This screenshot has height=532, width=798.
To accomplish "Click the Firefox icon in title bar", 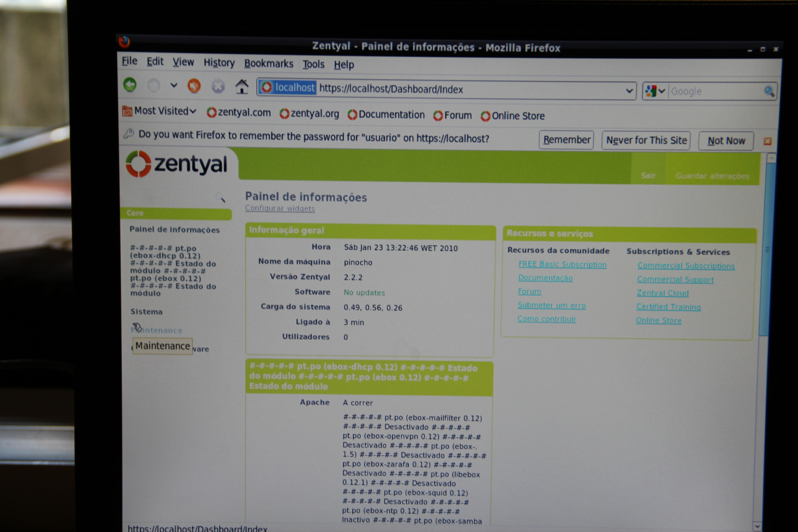I will click(x=124, y=42).
